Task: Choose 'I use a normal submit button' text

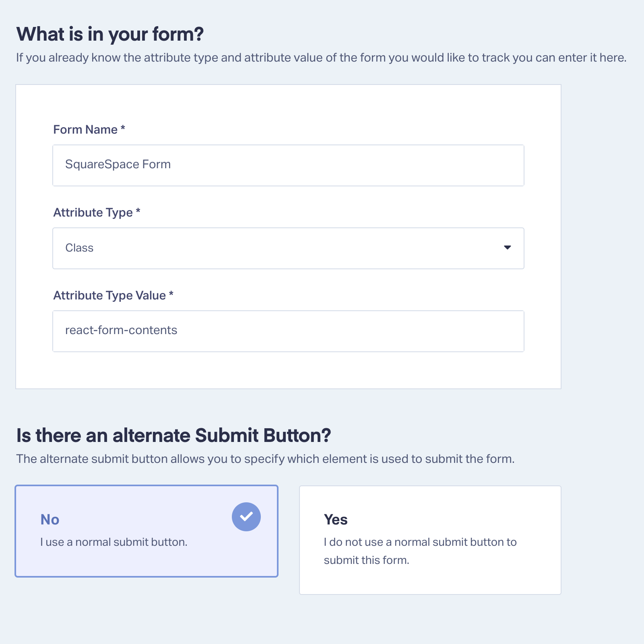Action: pyautogui.click(x=114, y=542)
